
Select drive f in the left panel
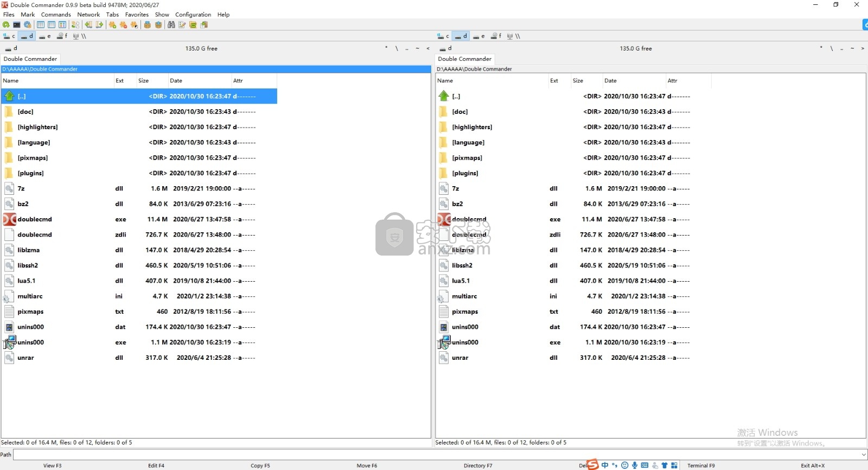click(62, 36)
